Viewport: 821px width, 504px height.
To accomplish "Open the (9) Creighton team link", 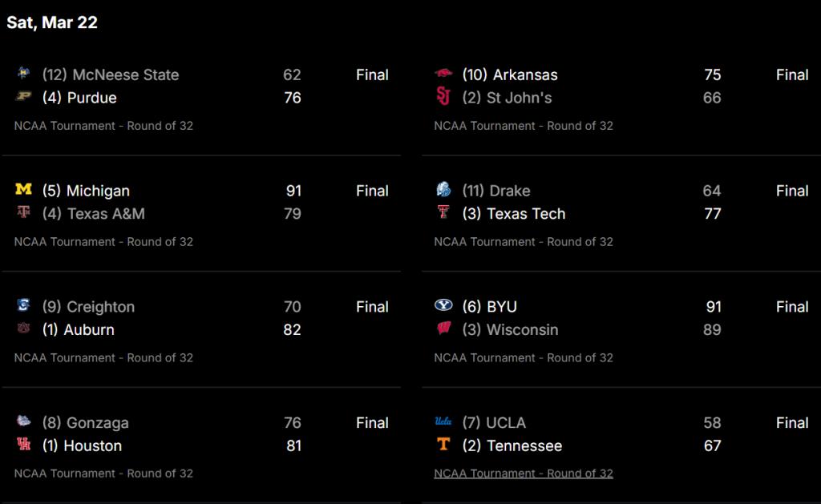I will [x=89, y=307].
